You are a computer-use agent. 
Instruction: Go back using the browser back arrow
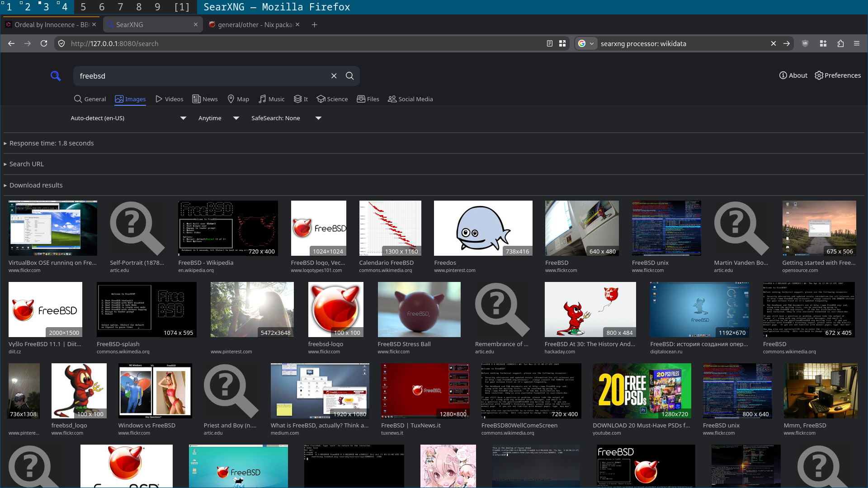click(11, 43)
